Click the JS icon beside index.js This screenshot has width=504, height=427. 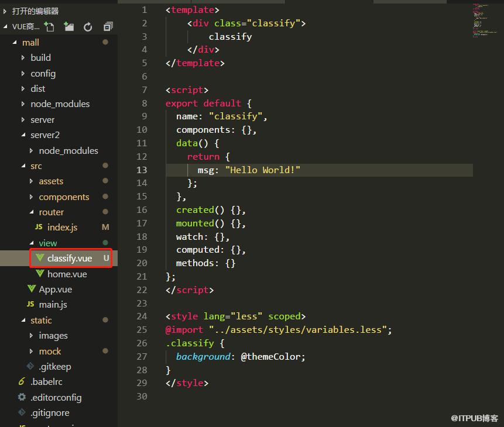(x=39, y=227)
